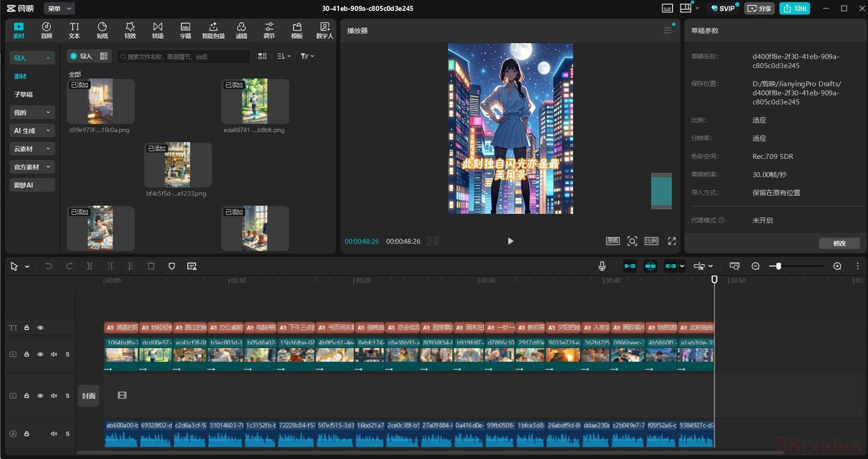Click the microphone record voiceover icon
This screenshot has height=459, width=868.
pos(602,266)
